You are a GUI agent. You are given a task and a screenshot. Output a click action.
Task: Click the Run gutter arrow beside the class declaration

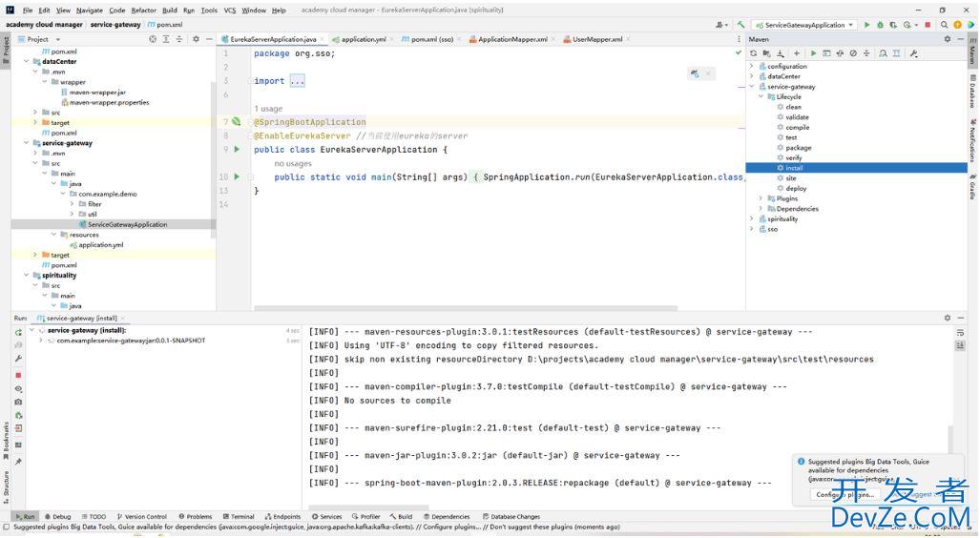pos(237,150)
